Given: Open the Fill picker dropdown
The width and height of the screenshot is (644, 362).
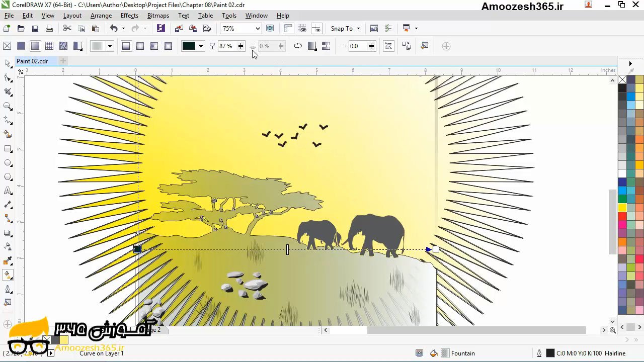Looking at the screenshot, I should coord(110,46).
